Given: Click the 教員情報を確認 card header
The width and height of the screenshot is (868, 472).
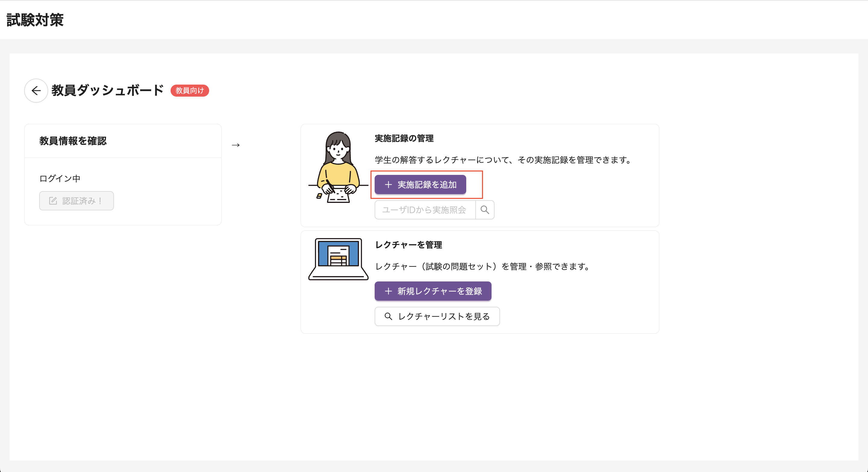Looking at the screenshot, I should 73,141.
